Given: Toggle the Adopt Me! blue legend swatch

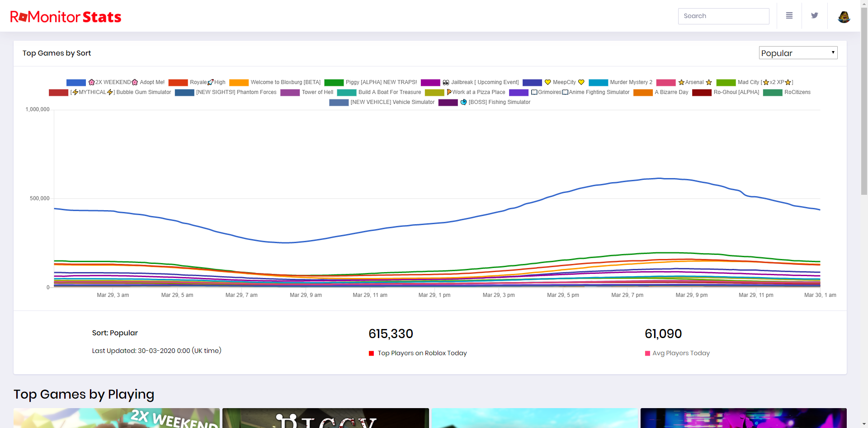Looking at the screenshot, I should pyautogui.click(x=76, y=83).
